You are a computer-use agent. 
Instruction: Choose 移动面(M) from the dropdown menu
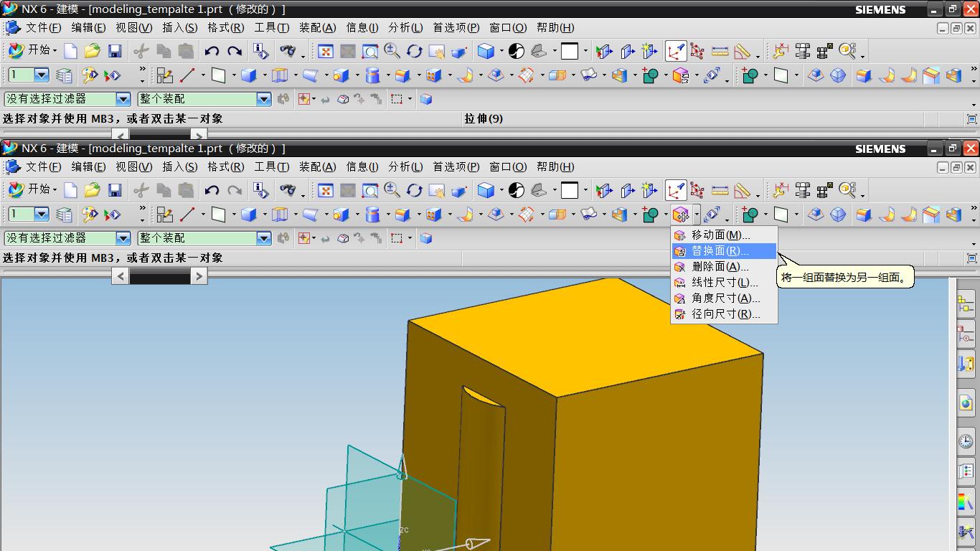click(x=724, y=235)
